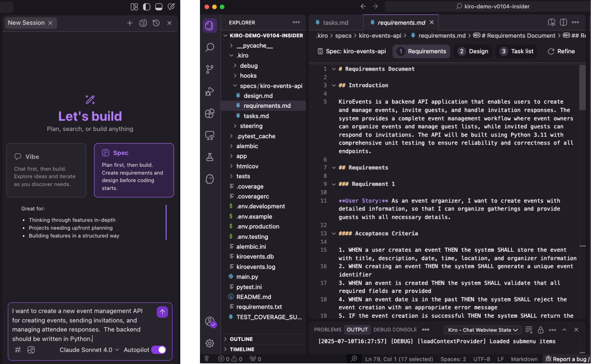The width and height of the screenshot is (591, 364).
Task: Open the Source Control view
Action: click(x=209, y=69)
